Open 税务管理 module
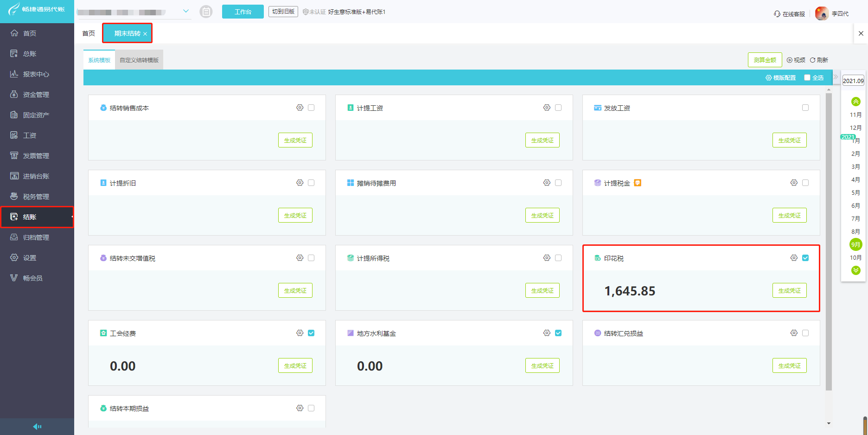Image resolution: width=868 pixels, height=435 pixels. point(37,197)
